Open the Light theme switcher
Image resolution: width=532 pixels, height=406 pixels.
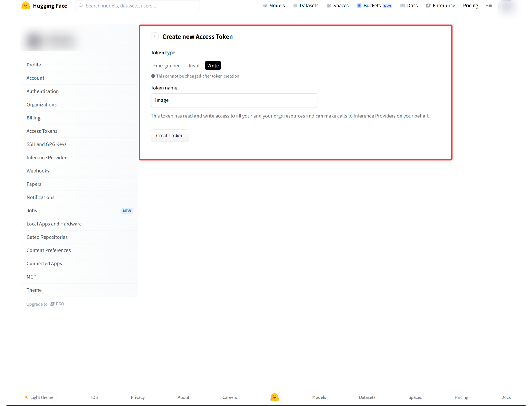[39, 397]
